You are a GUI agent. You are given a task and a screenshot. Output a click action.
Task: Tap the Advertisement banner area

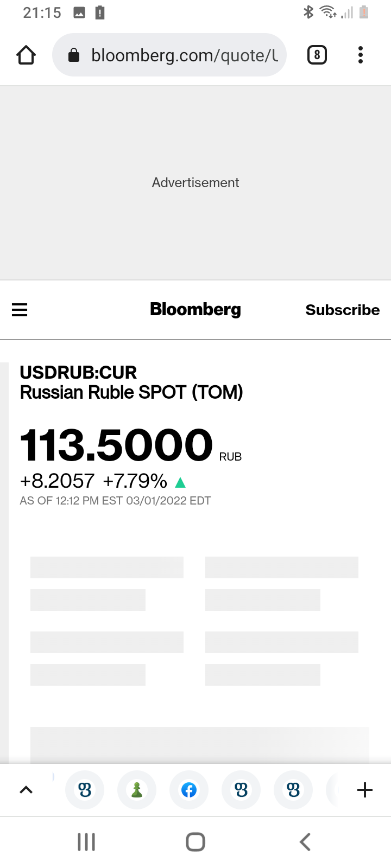195,183
